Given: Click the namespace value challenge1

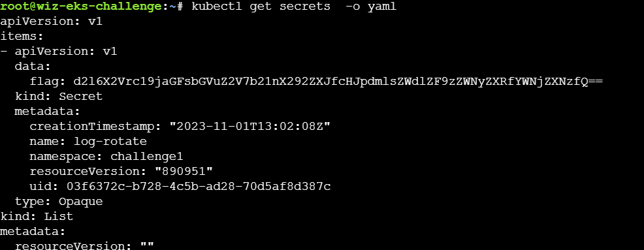Looking at the screenshot, I should pos(146,157).
